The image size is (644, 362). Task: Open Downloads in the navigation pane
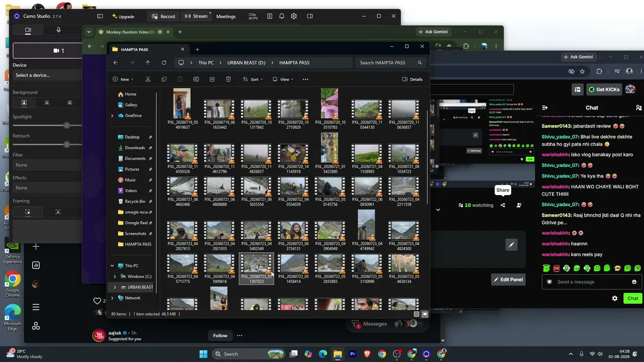(x=135, y=148)
